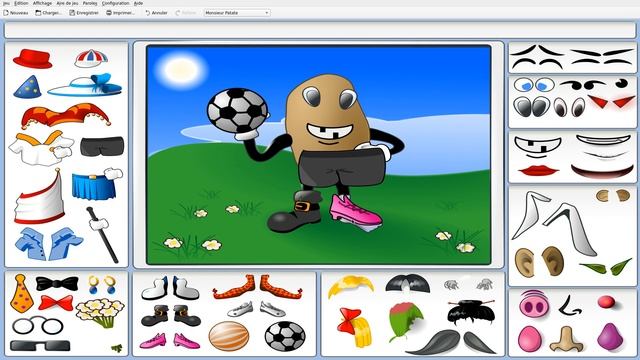The width and height of the screenshot is (640, 360).
Task: Choose the orange checkered jester shoes
Action: 258,287
